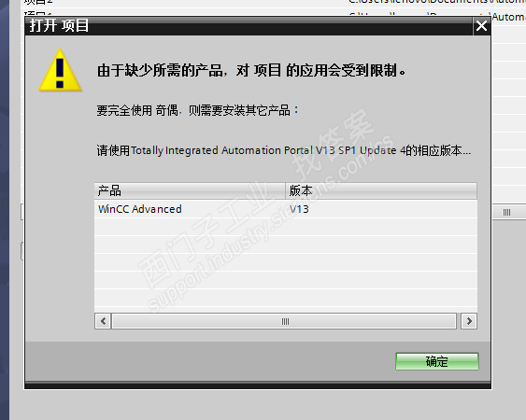The height and width of the screenshot is (420, 526).
Task: Close the 打开 项目 dialog window
Action: point(481,26)
